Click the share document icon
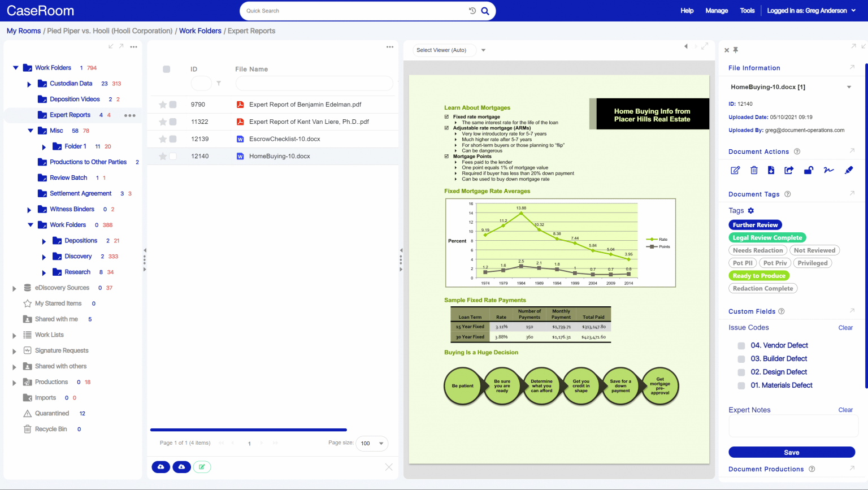This screenshot has width=868, height=490. [789, 170]
